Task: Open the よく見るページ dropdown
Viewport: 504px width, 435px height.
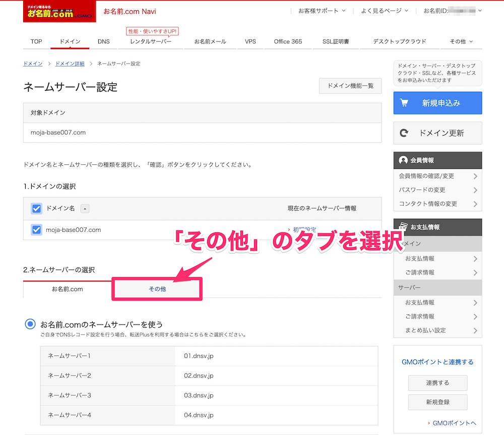Action: (x=385, y=11)
